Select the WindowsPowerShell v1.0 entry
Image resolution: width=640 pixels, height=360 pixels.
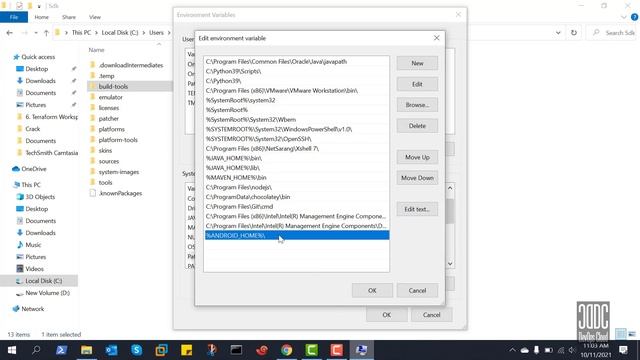[x=297, y=129]
